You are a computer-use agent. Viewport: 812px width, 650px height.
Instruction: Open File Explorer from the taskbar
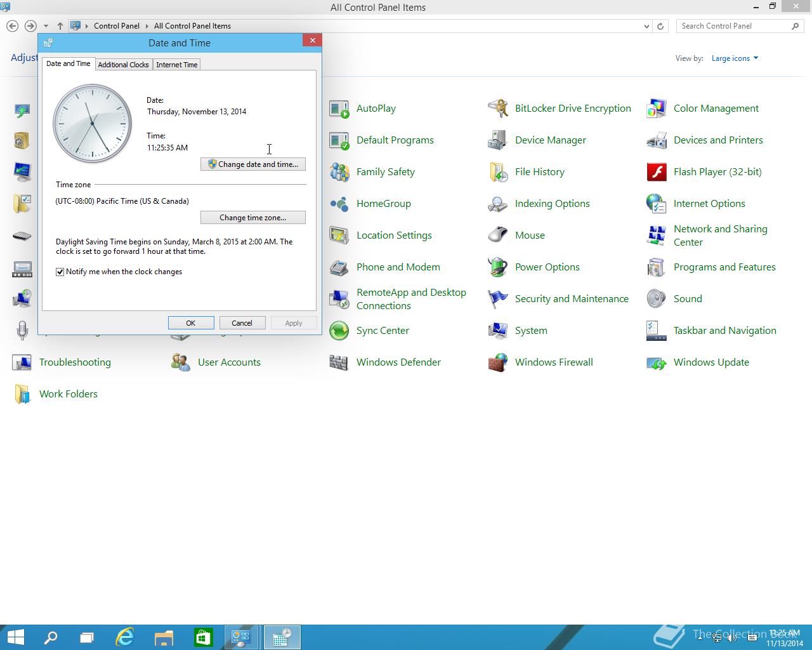(x=164, y=637)
